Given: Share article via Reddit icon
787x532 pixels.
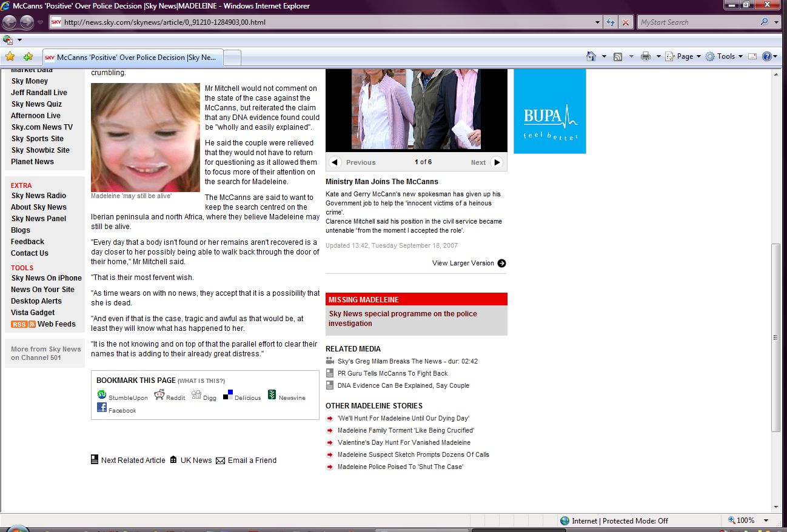Looking at the screenshot, I should [x=159, y=395].
